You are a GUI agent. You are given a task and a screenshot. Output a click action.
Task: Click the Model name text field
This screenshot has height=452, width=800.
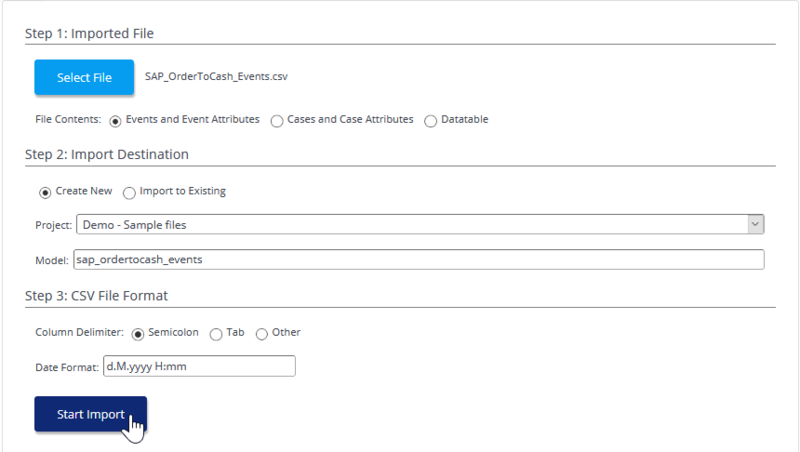click(x=418, y=260)
